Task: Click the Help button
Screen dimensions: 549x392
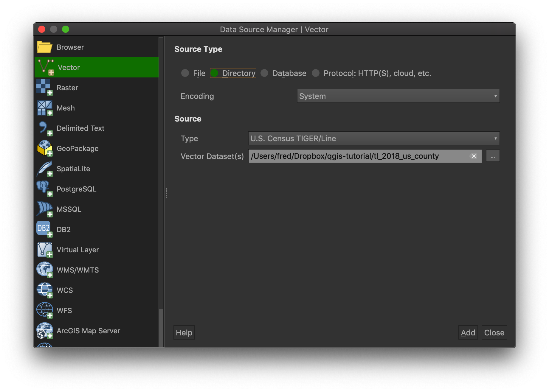Action: (x=184, y=333)
